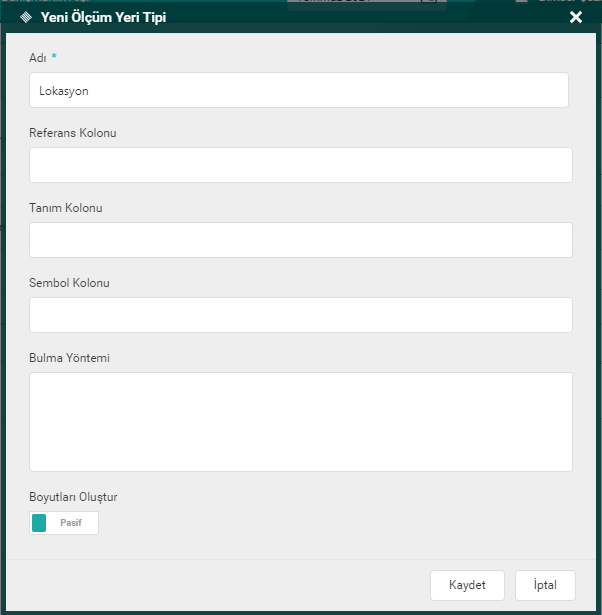Click the Sembol Kolonu label
This screenshot has height=615, width=602.
[x=69, y=283]
